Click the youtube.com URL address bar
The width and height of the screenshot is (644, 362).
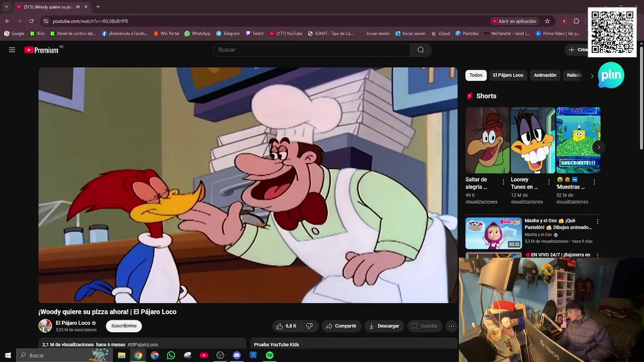coord(90,21)
